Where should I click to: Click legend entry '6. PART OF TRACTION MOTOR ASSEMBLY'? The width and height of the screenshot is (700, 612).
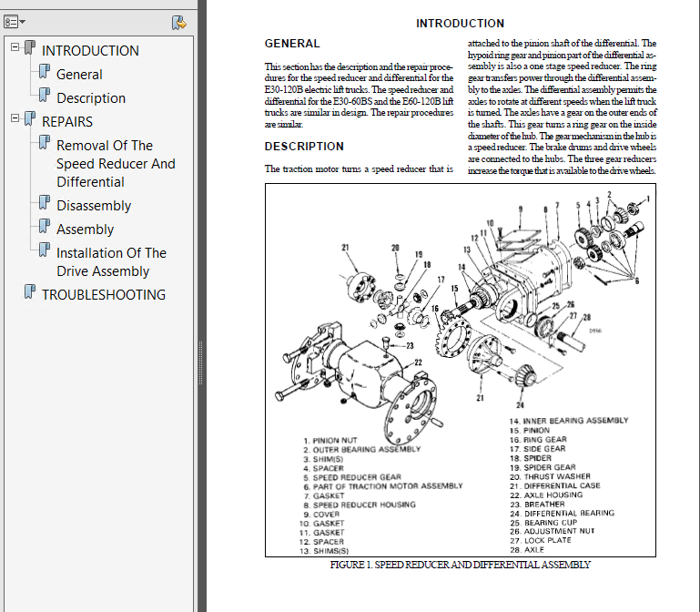point(383,486)
